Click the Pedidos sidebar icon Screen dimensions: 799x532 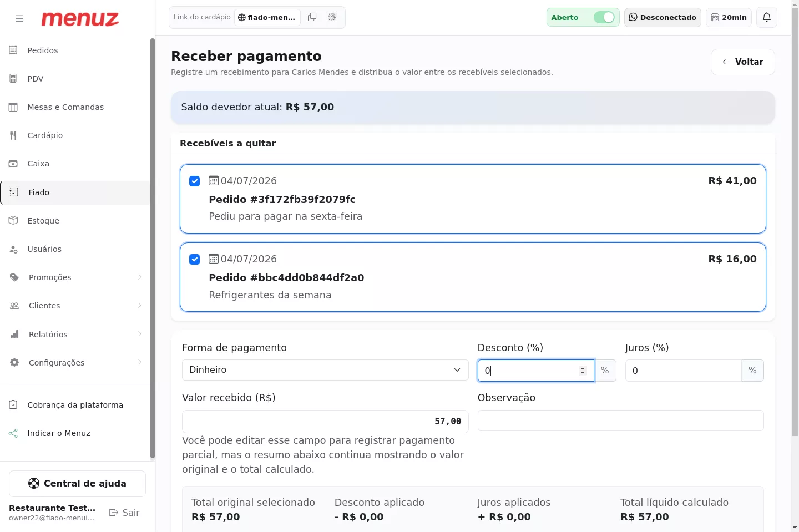[13, 50]
